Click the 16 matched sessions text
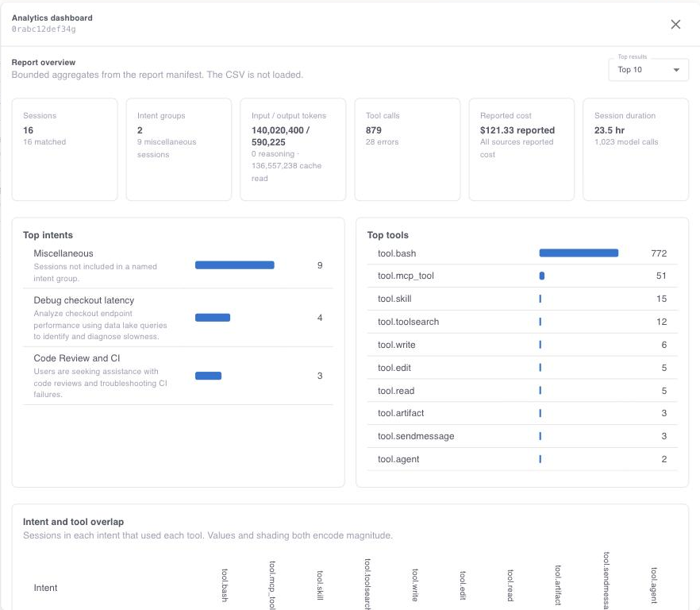 [x=44, y=141]
